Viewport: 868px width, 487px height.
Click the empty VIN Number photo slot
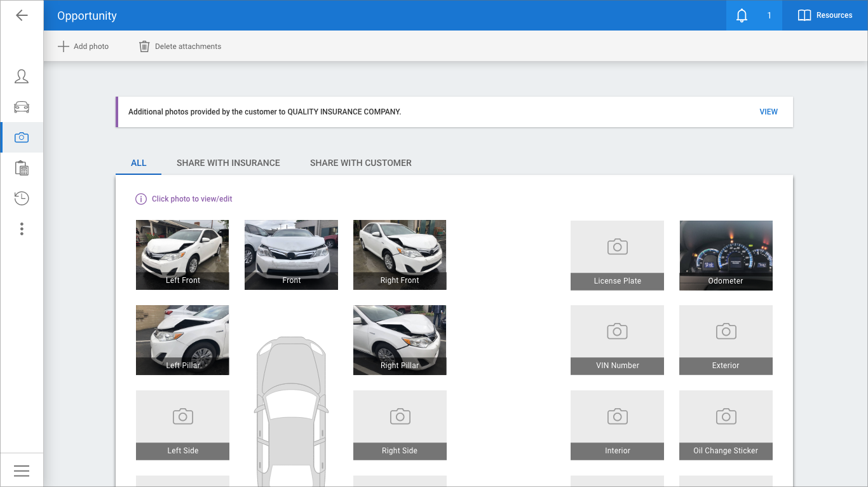tap(617, 340)
